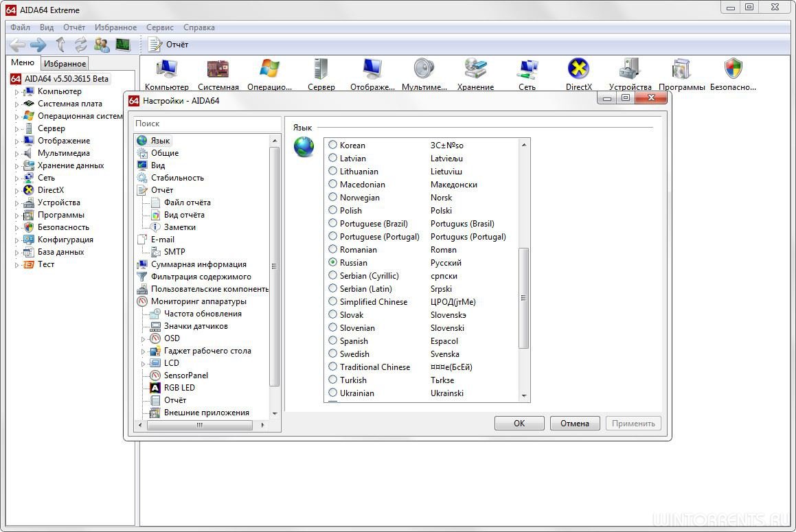796x532 pixels.
Task: Select the Korean language radio button
Action: (332, 145)
